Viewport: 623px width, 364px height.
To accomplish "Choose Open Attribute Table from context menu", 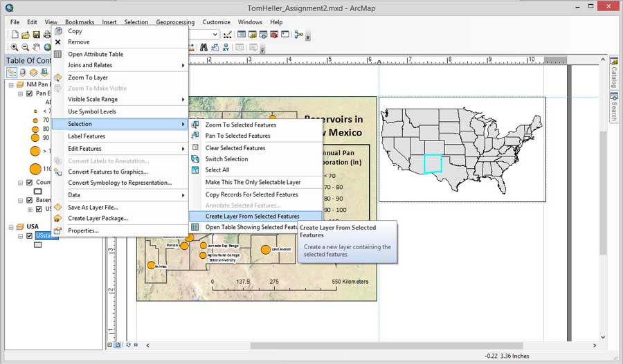I will [x=120, y=54].
